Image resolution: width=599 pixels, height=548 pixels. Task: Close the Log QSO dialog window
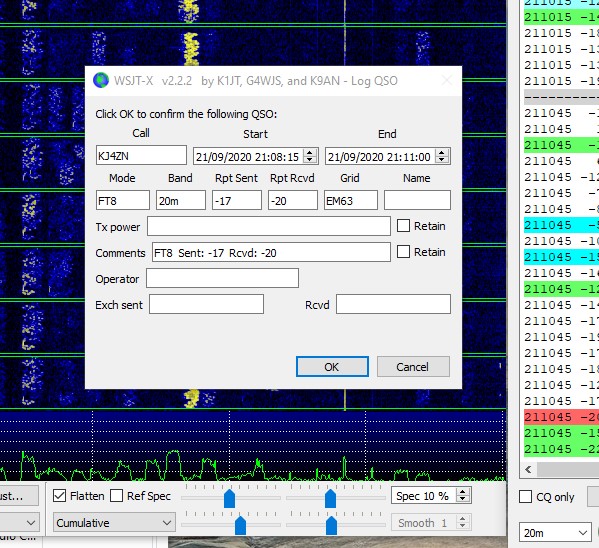pyautogui.click(x=447, y=81)
